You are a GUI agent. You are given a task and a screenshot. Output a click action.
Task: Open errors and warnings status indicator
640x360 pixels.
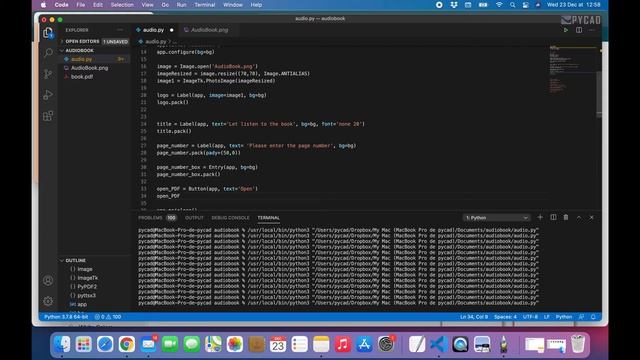pyautogui.click(x=108, y=317)
